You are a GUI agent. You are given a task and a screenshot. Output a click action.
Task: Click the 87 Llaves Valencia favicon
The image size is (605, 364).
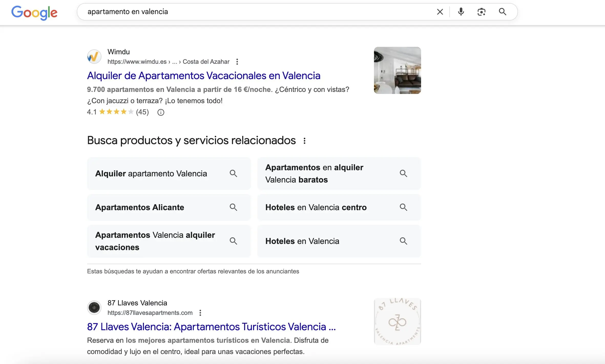tap(94, 307)
